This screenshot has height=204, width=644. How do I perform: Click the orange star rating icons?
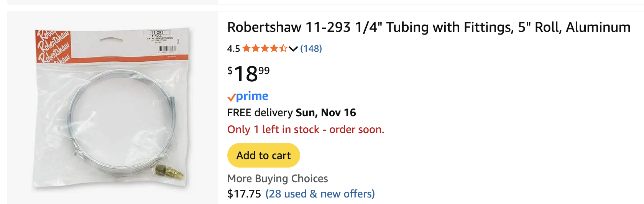click(x=264, y=49)
